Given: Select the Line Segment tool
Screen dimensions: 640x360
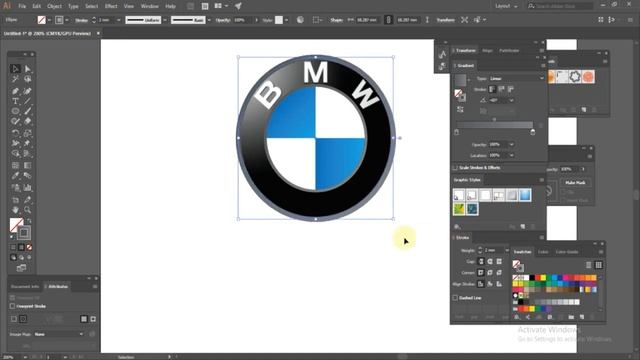Looking at the screenshot, I should coord(27,101).
